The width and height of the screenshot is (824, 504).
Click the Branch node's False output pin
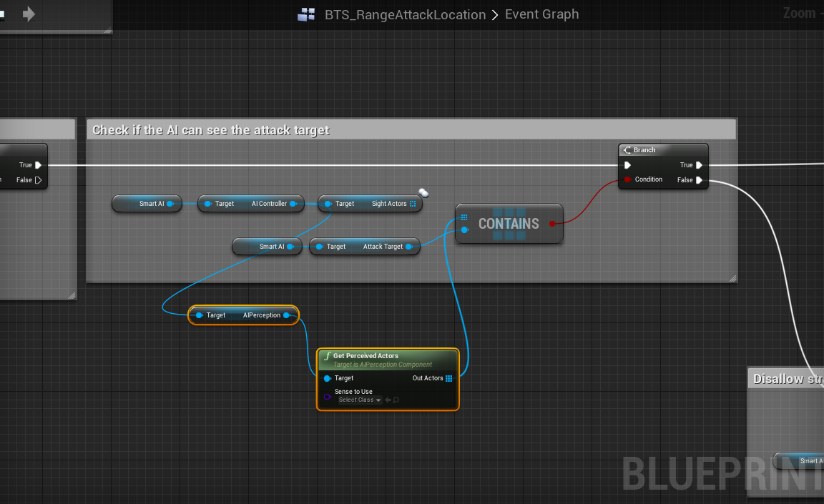coord(699,180)
